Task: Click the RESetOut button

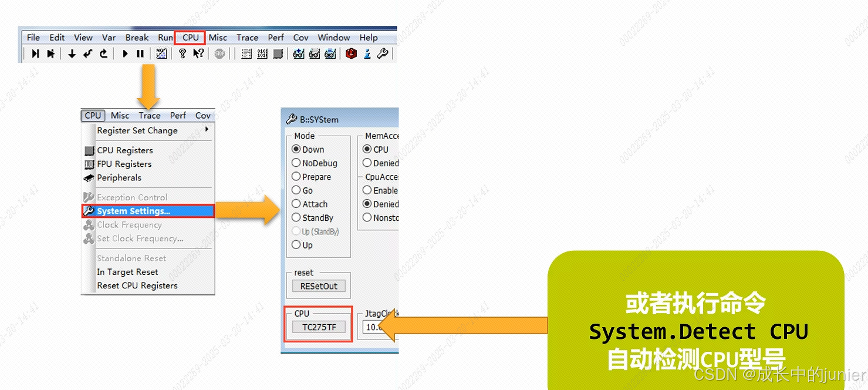Action: tap(318, 286)
